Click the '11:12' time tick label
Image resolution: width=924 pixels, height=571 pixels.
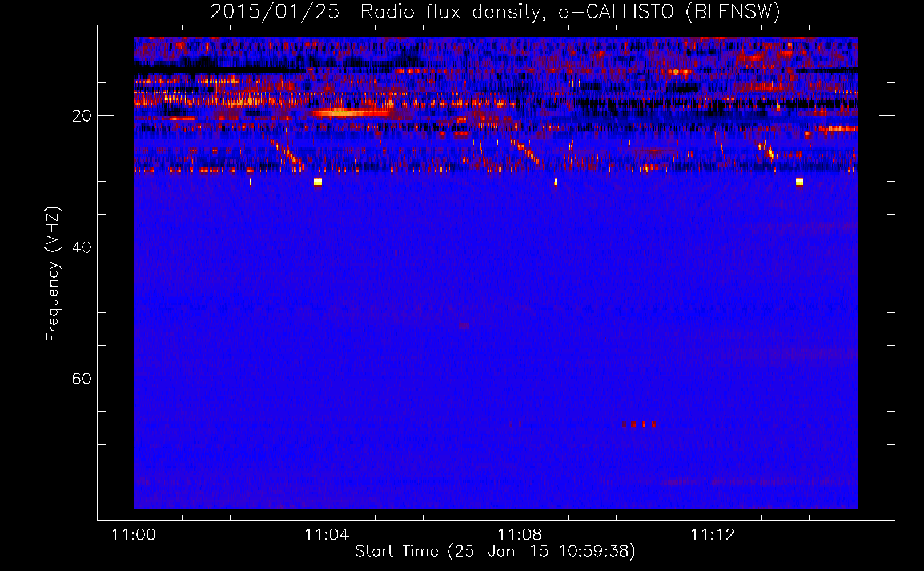(x=713, y=535)
